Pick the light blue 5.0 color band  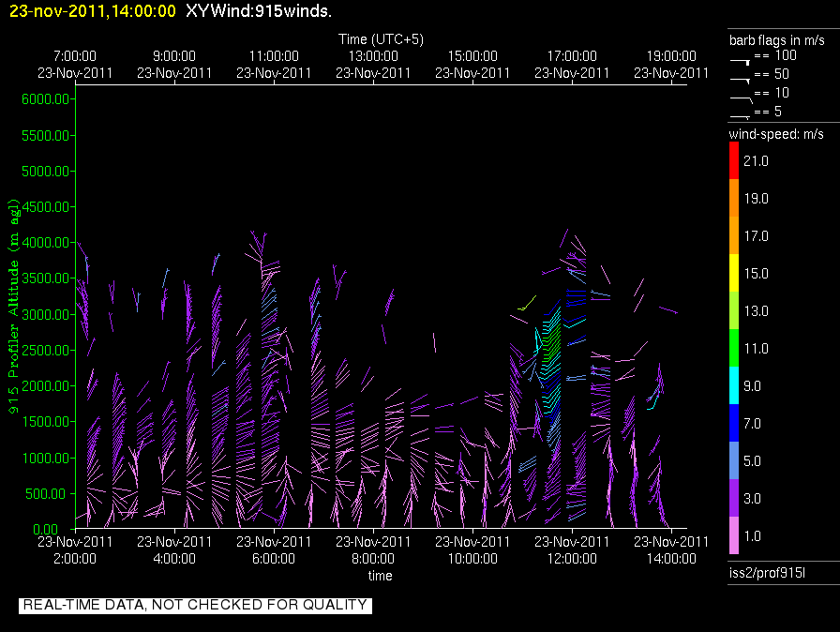click(x=734, y=460)
